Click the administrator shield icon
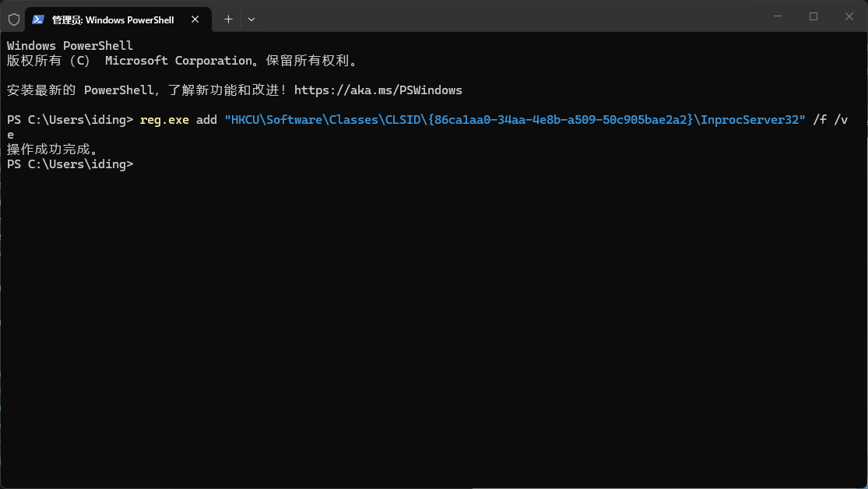Image resolution: width=868 pixels, height=489 pixels. 13,19
